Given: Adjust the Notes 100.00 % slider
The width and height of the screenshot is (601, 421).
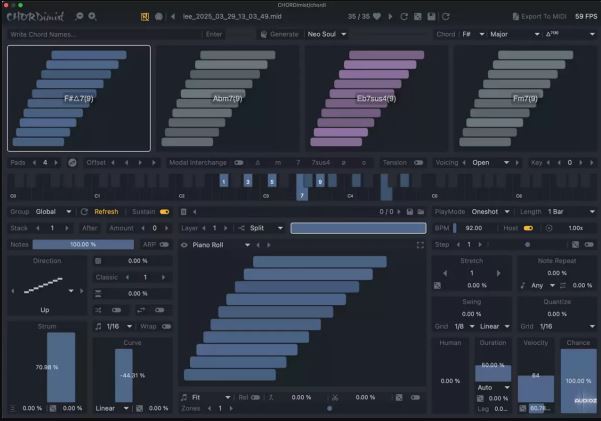Looking at the screenshot, I should coord(83,245).
